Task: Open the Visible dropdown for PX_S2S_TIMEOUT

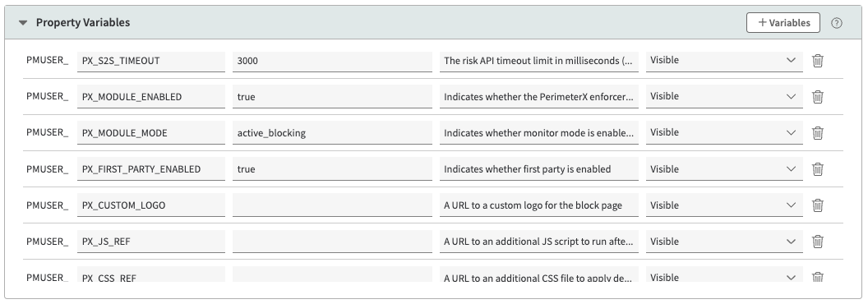Action: point(724,61)
